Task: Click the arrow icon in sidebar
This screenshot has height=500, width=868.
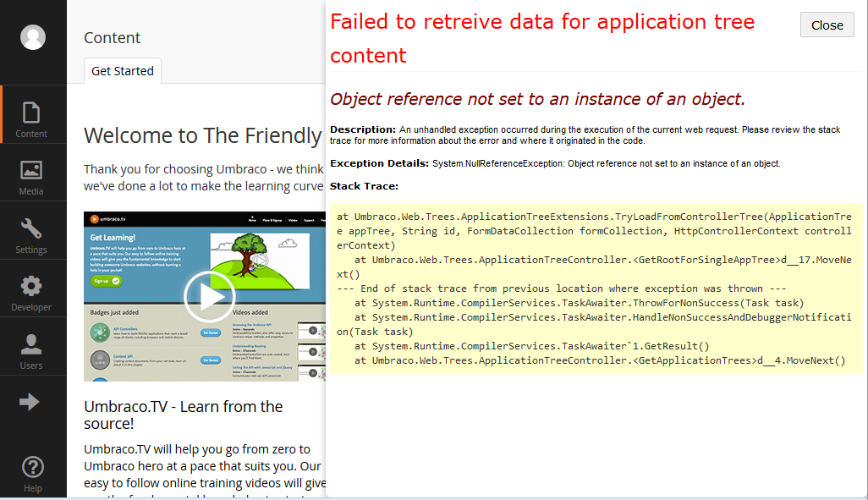Action: [x=29, y=402]
